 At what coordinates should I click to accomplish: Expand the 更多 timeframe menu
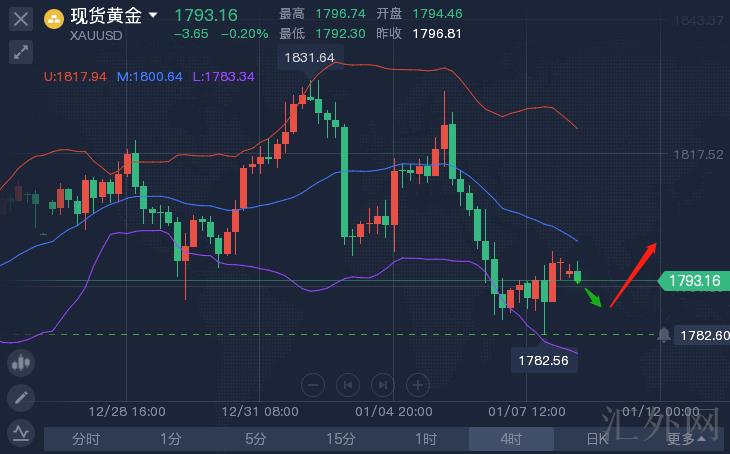coord(682,438)
